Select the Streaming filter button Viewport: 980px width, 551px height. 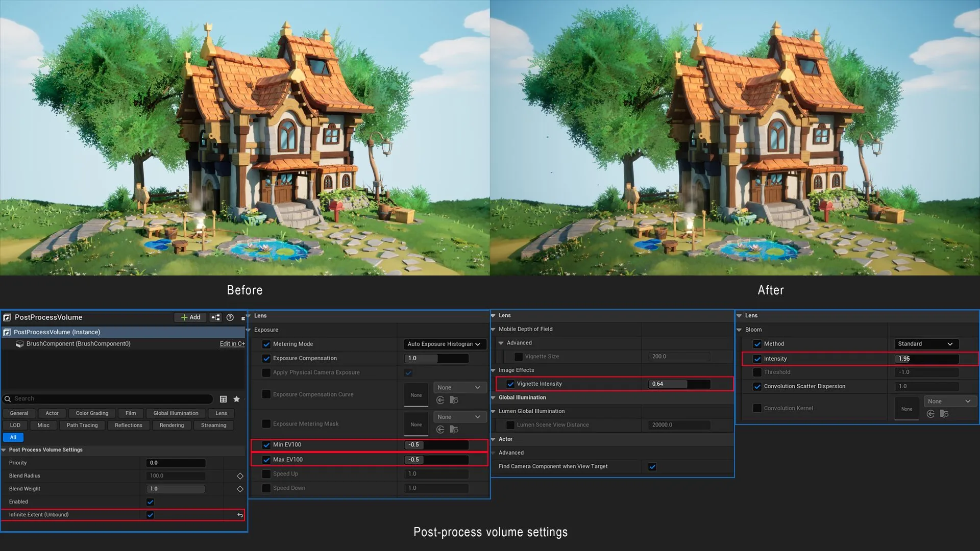click(x=213, y=425)
